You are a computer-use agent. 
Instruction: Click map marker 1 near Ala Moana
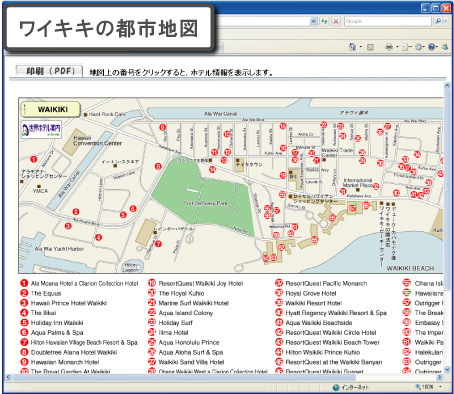(x=33, y=159)
